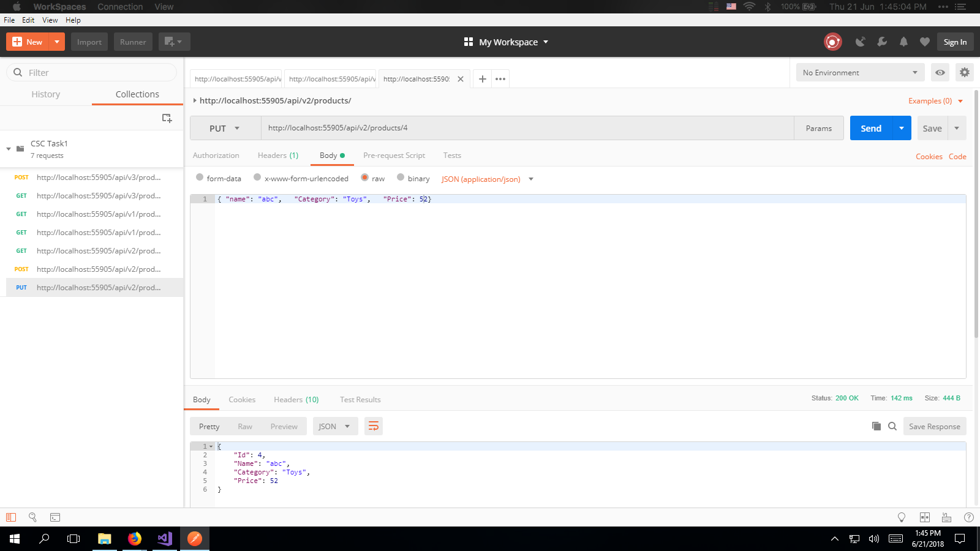Search the response with magnifier icon

[x=892, y=426]
